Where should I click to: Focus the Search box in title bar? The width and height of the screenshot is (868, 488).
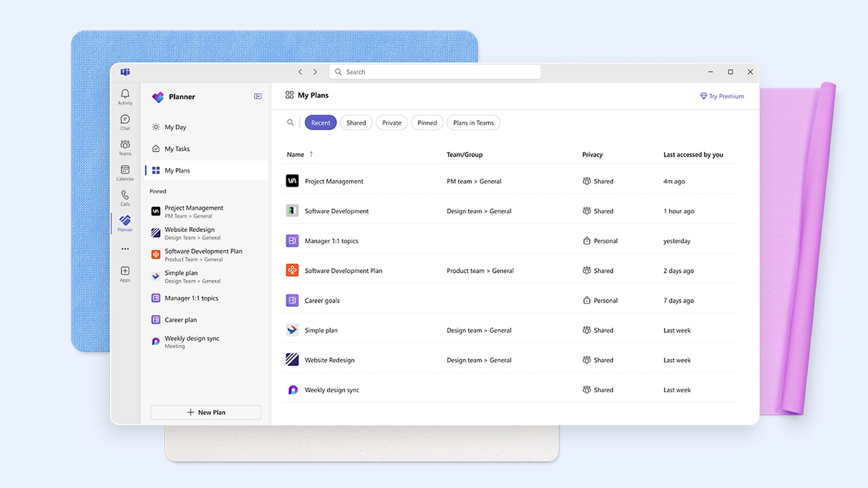pyautogui.click(x=435, y=72)
